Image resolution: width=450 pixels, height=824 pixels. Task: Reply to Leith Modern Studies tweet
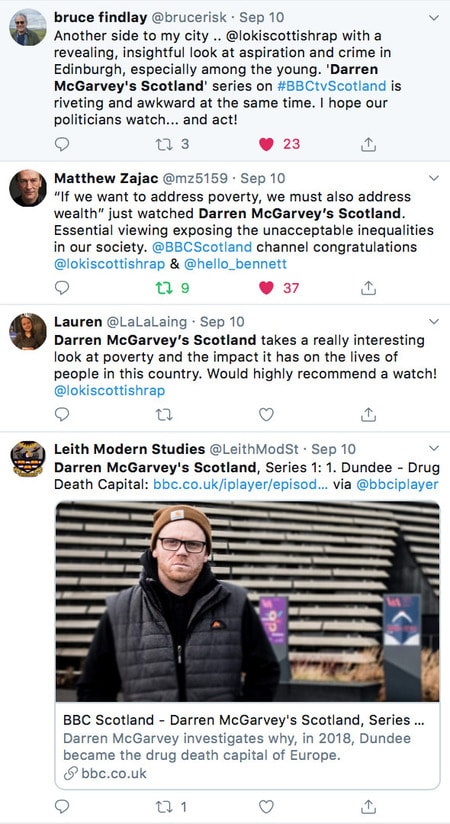point(62,806)
